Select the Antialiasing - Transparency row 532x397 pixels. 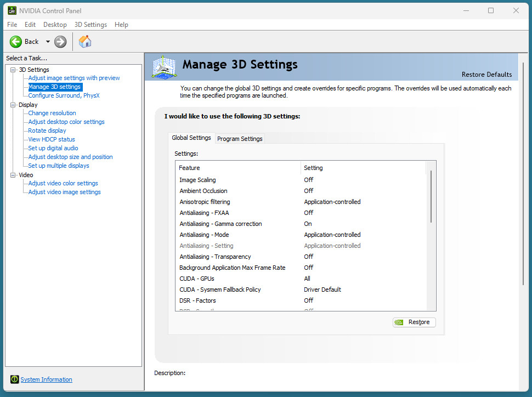coord(301,257)
